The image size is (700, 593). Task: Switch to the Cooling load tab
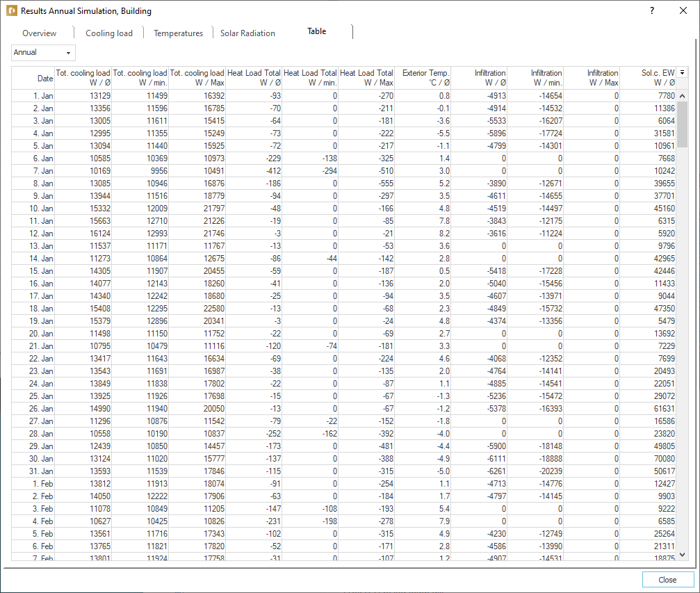109,33
